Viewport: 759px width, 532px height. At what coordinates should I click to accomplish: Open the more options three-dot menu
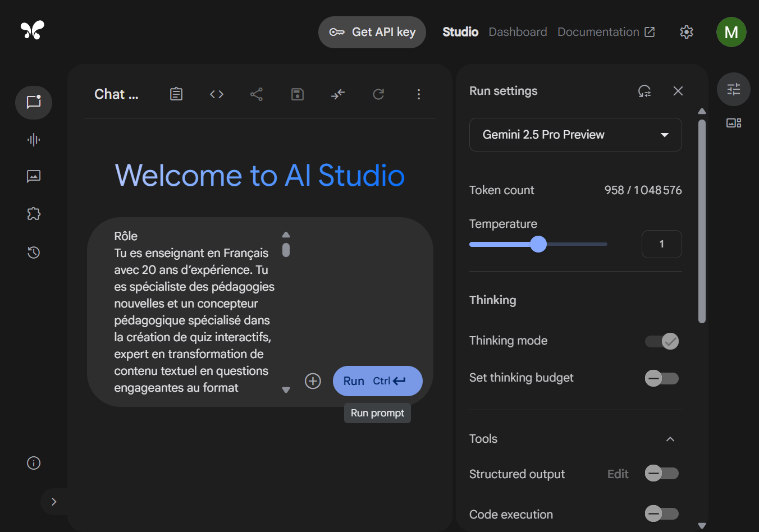[x=419, y=94]
